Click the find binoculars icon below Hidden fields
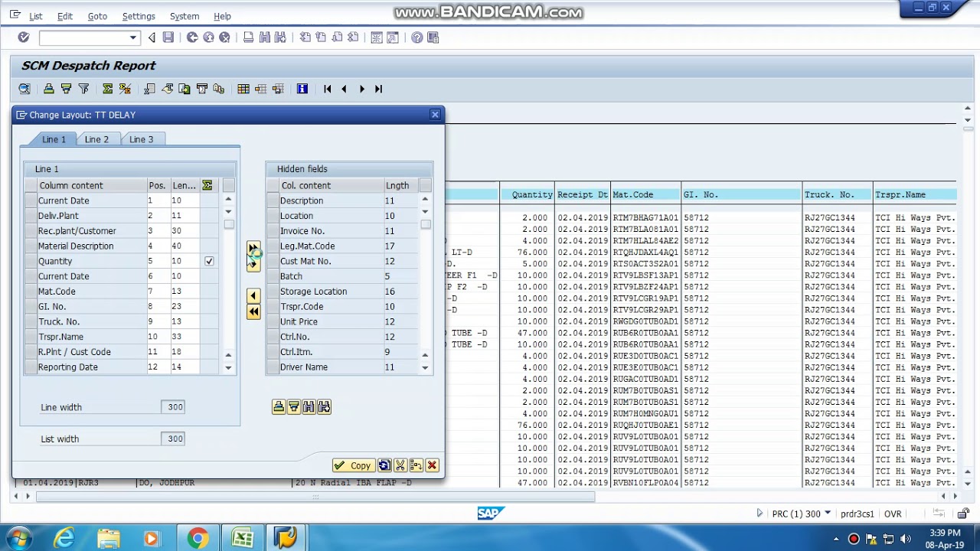Viewport: 980px width, 551px height. (309, 407)
